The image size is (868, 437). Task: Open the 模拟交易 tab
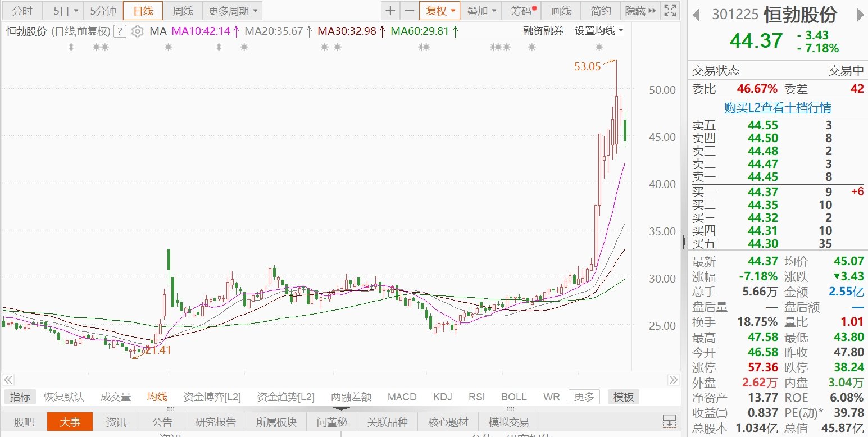tap(508, 422)
